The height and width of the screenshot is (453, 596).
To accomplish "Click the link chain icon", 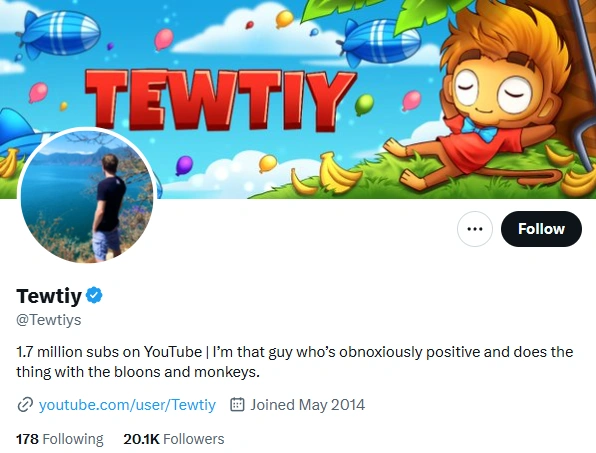I will coord(25,405).
